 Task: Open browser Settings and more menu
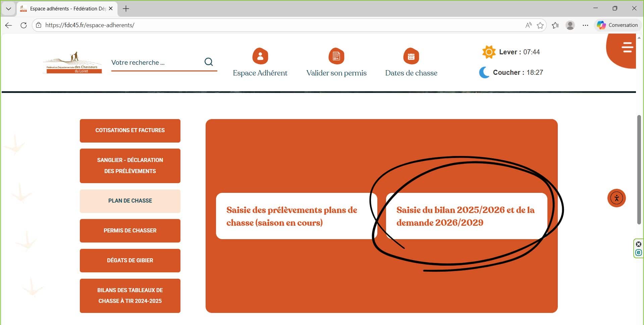[x=585, y=25]
